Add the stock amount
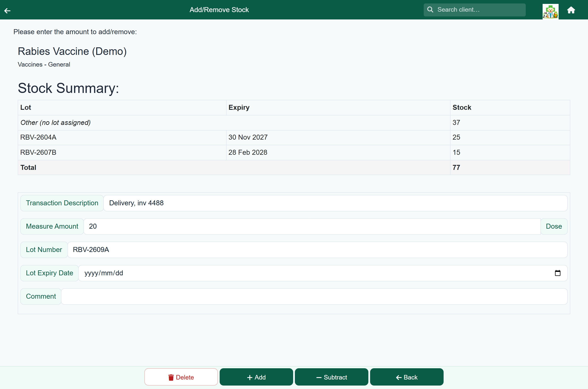 [x=256, y=377]
